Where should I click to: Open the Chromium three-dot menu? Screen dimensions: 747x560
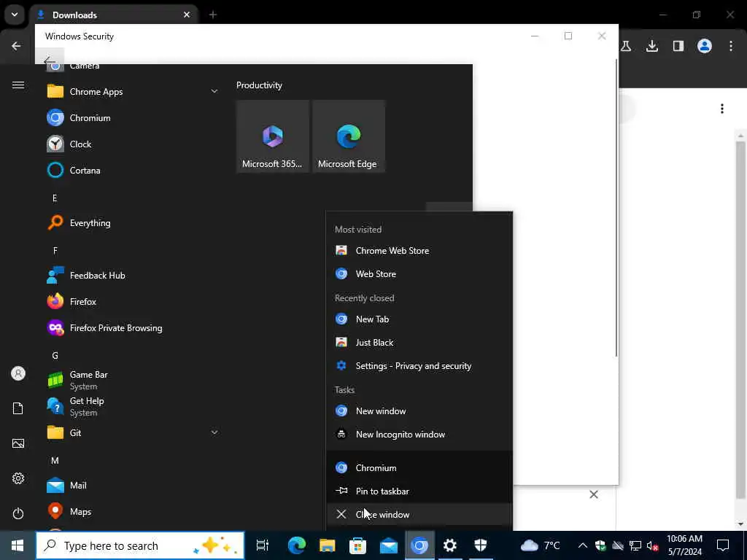731,46
